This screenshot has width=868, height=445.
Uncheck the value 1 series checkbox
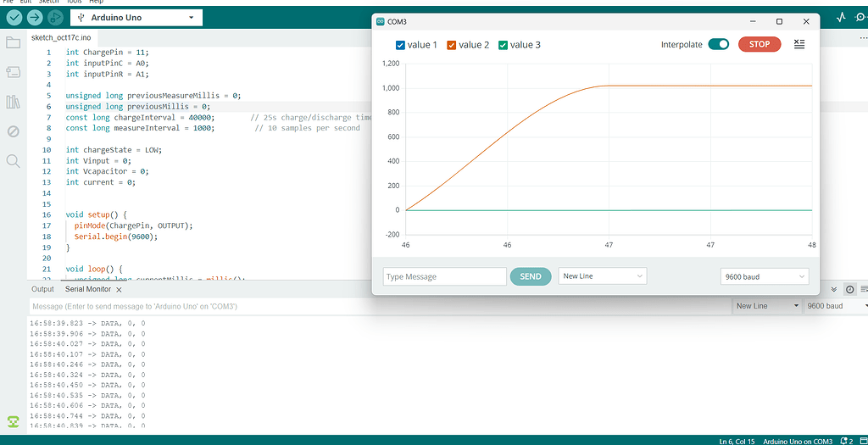point(401,45)
